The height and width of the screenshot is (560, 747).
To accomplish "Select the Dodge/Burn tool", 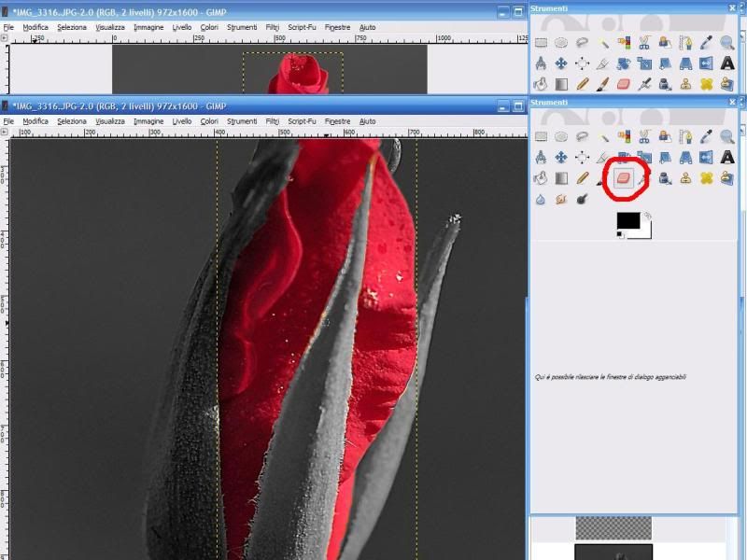I will pos(582,200).
